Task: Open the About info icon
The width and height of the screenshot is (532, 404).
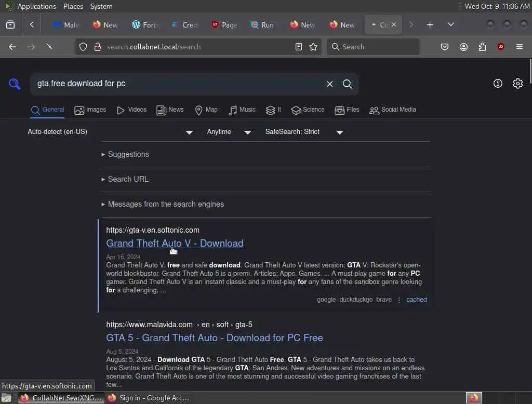Action: point(498,84)
